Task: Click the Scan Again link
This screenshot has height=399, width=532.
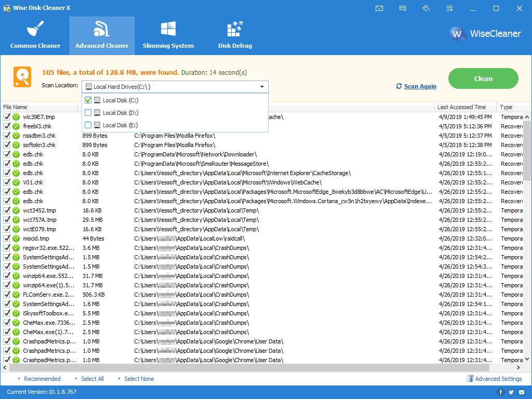Action: click(x=420, y=86)
